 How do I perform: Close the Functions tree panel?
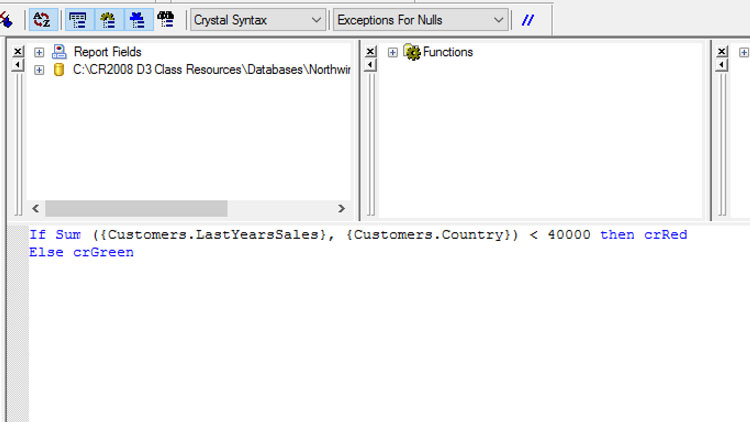click(x=370, y=51)
